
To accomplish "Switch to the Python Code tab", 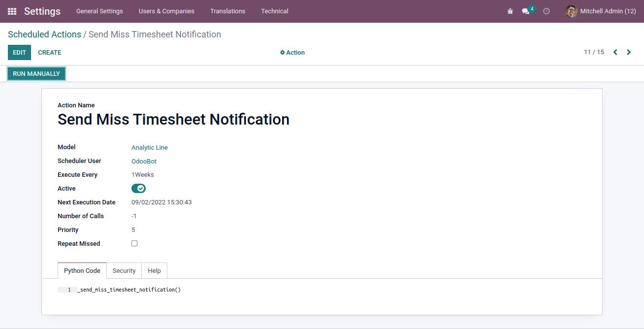I will [x=82, y=271].
